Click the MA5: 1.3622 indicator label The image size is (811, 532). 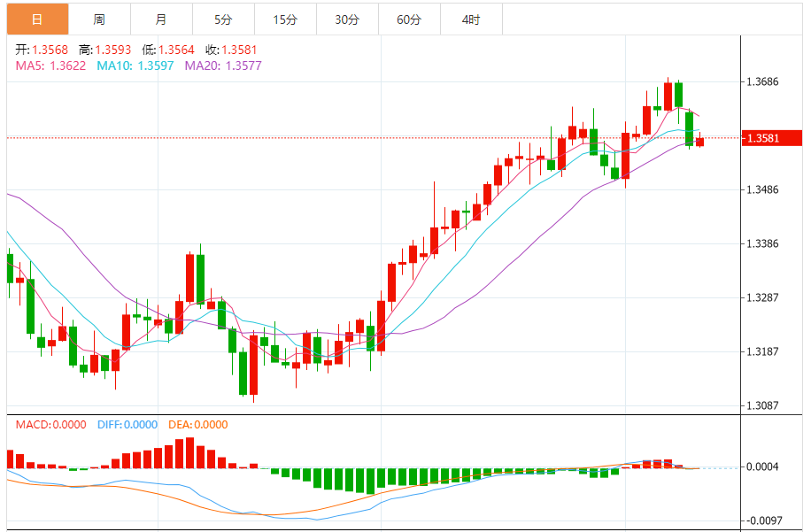coord(50,66)
